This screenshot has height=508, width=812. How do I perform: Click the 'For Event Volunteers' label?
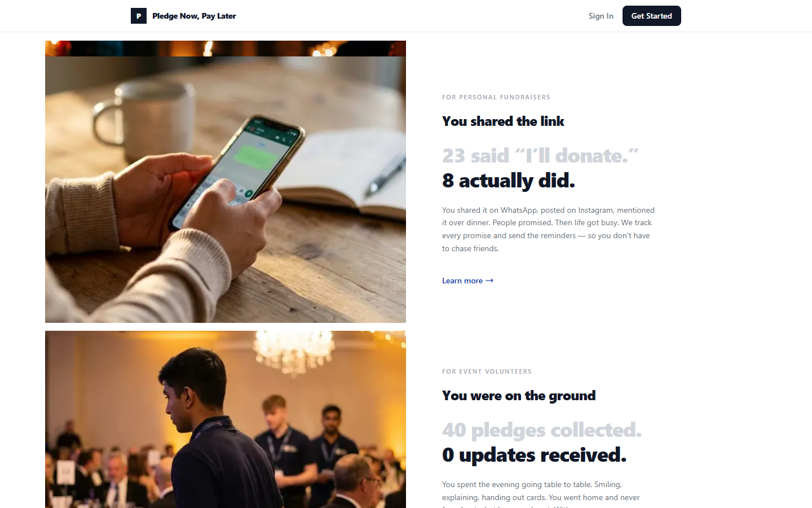pos(487,371)
